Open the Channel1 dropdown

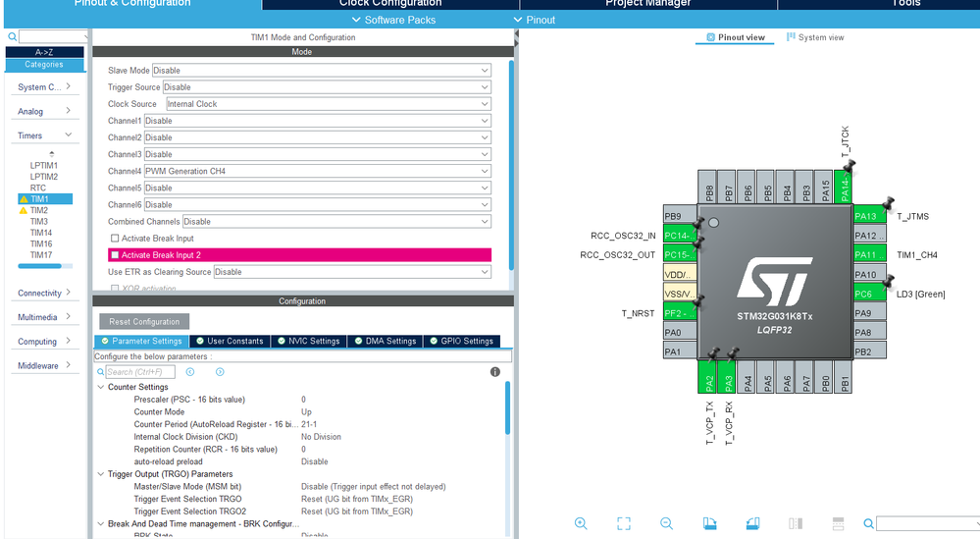(x=318, y=121)
